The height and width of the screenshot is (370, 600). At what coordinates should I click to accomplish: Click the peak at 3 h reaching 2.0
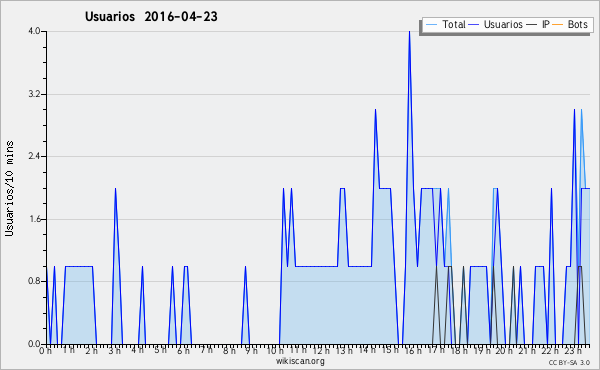(x=115, y=189)
